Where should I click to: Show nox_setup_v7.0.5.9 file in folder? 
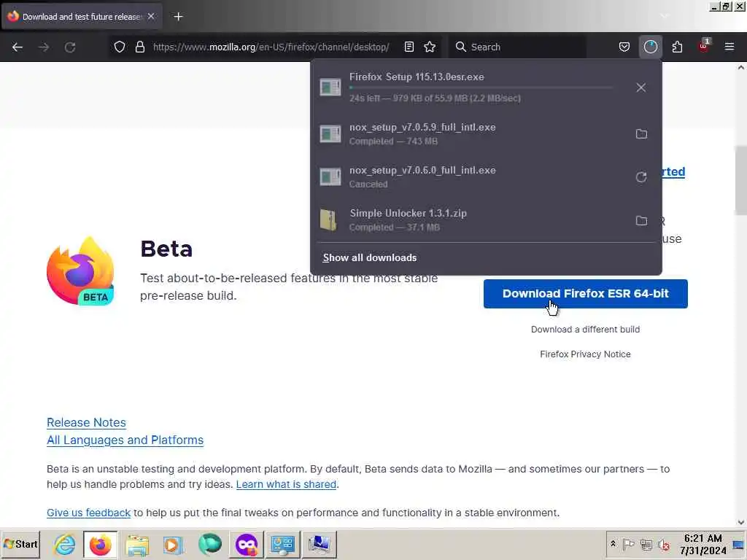(x=641, y=134)
